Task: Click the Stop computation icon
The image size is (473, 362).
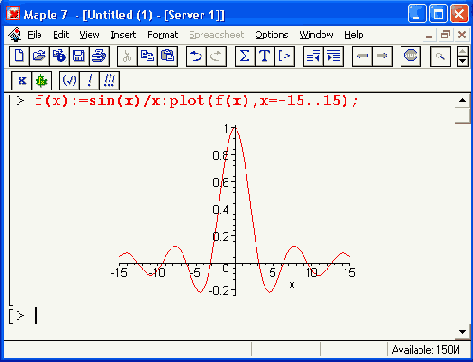Action: pyautogui.click(x=410, y=56)
